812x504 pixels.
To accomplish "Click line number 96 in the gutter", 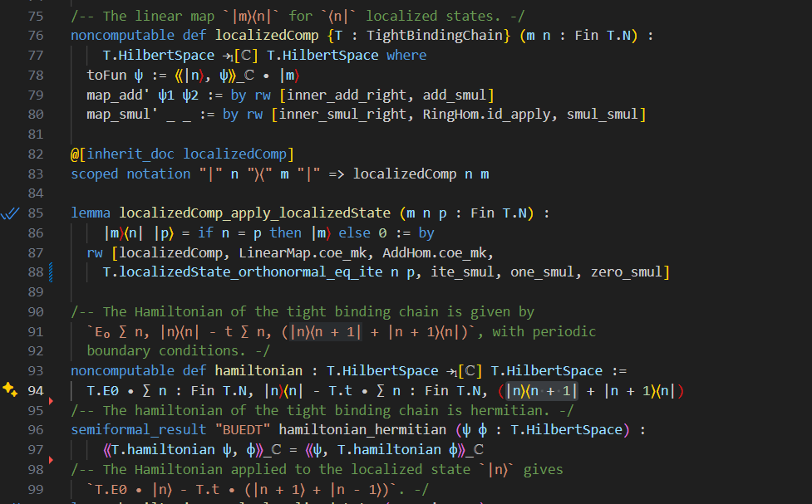I will point(36,429).
